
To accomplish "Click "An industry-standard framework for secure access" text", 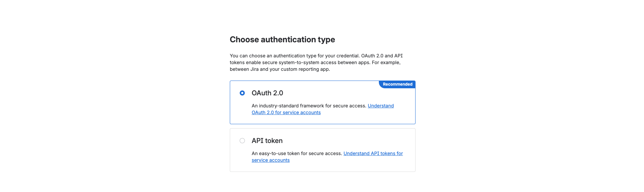I will tap(309, 106).
